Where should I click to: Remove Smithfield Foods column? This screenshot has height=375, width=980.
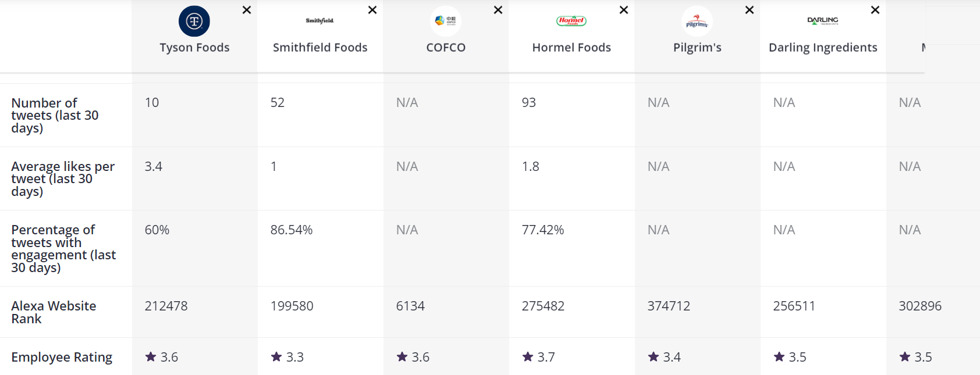[372, 10]
